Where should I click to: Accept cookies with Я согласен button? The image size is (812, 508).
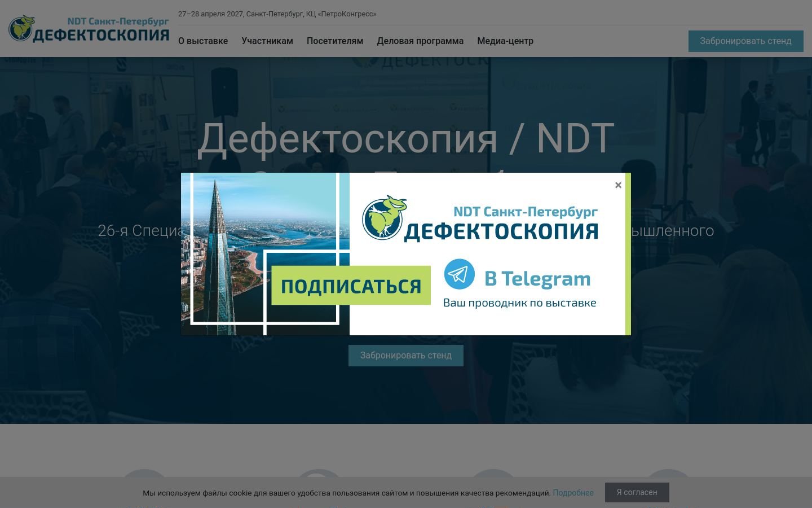click(637, 492)
